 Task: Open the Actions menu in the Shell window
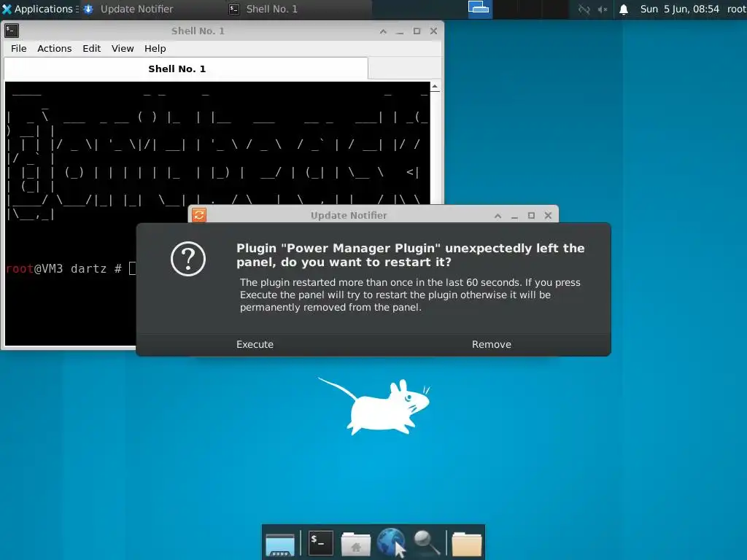pyautogui.click(x=54, y=49)
